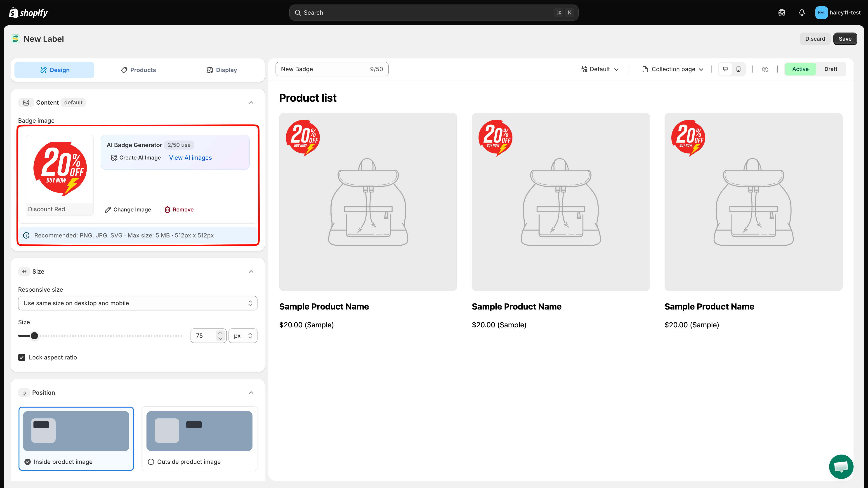Select Inside product image position
This screenshot has width=868, height=488.
click(x=76, y=439)
